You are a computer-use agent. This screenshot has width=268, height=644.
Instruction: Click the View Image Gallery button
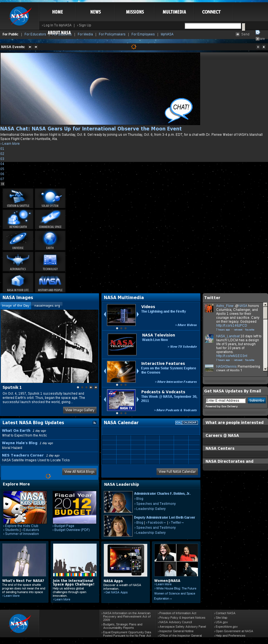coord(80,410)
